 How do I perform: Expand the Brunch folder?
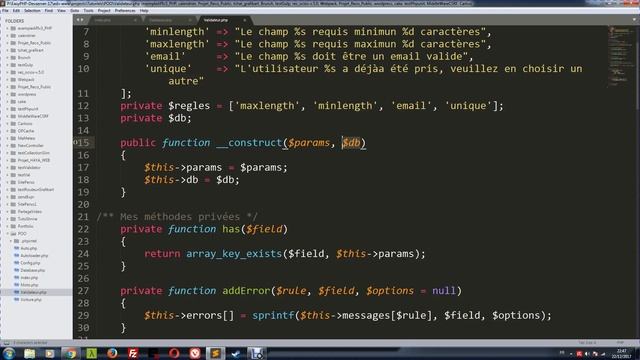click(x=7, y=58)
